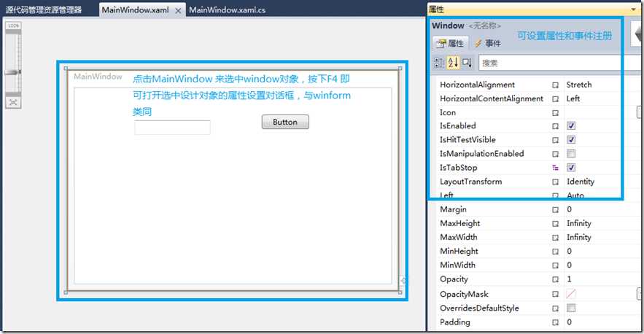Click the IsManipulationEnabled property marker
Image resolution: width=644 pixels, height=334 pixels.
(555, 154)
